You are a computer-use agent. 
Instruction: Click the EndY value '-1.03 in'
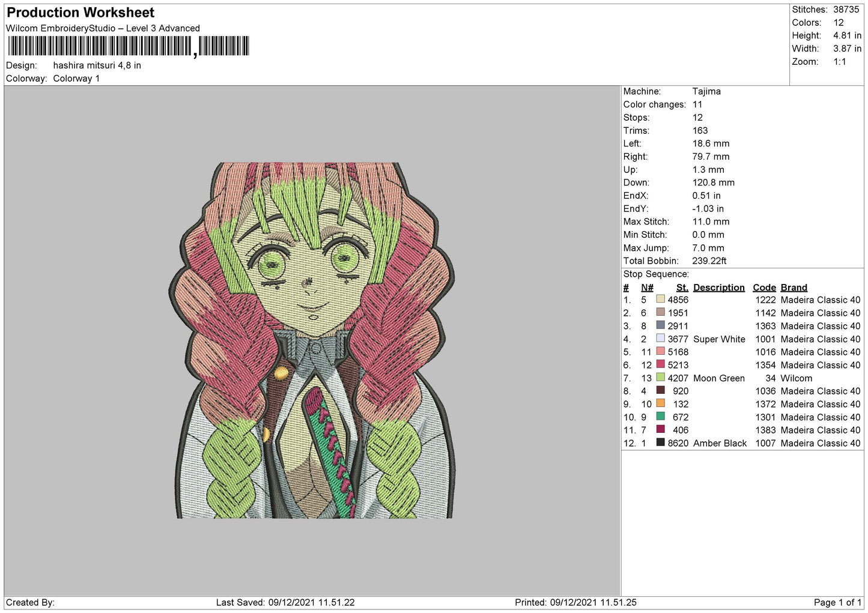(708, 209)
